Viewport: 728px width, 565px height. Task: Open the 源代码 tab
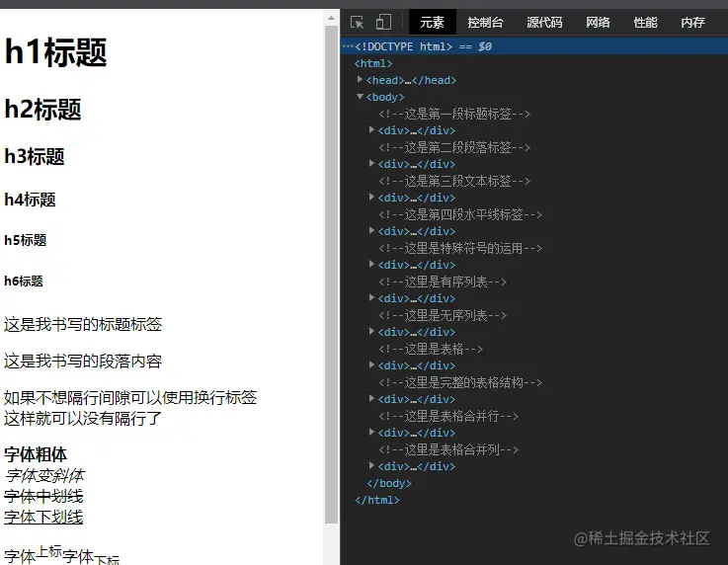point(544,23)
